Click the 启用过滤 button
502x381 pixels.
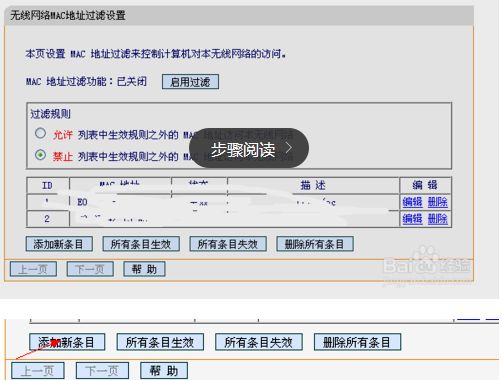[x=190, y=82]
